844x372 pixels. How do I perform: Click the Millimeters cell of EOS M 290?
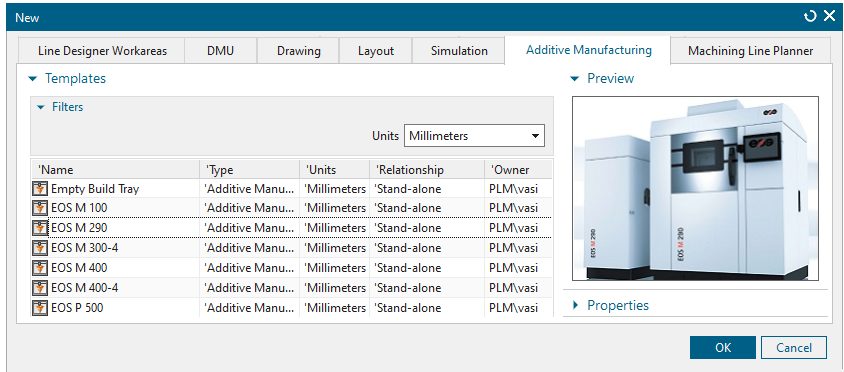pyautogui.click(x=335, y=228)
